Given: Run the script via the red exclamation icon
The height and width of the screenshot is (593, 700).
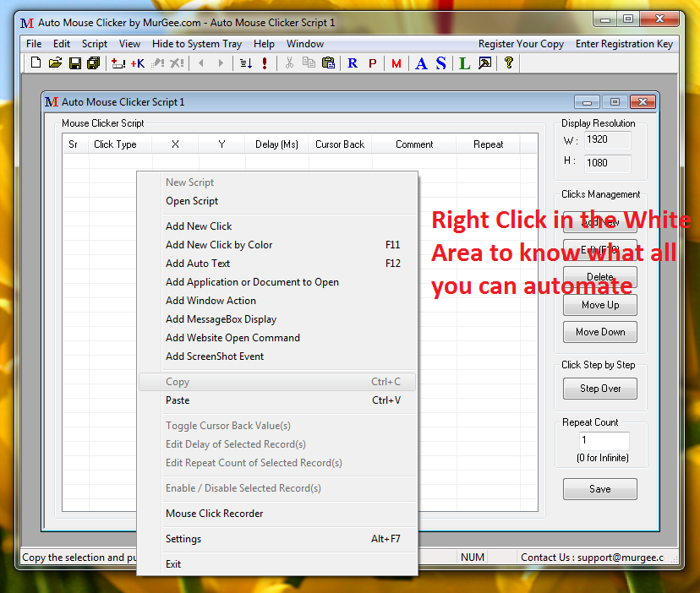Looking at the screenshot, I should pyautogui.click(x=264, y=62).
